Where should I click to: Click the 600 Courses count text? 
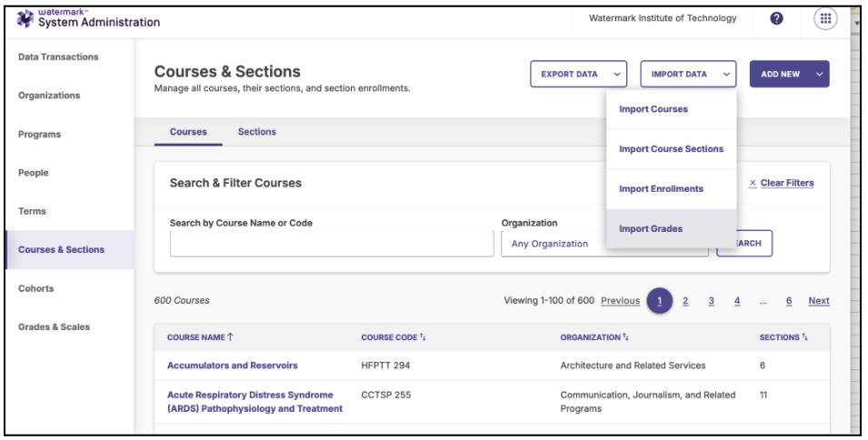tap(182, 301)
